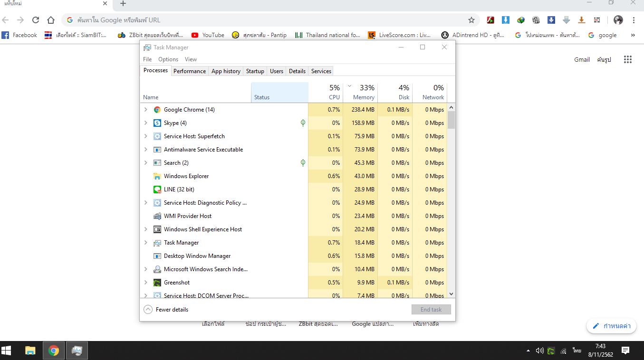The width and height of the screenshot is (644, 360).
Task: Expand the Skype (4) process group
Action: [146, 123]
